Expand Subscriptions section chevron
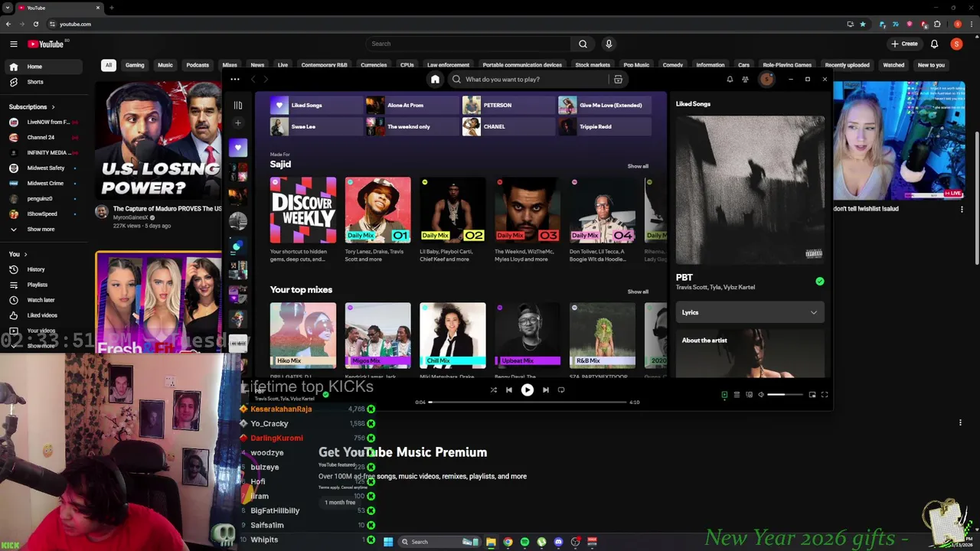Image resolution: width=980 pixels, height=551 pixels. pyautogui.click(x=53, y=107)
